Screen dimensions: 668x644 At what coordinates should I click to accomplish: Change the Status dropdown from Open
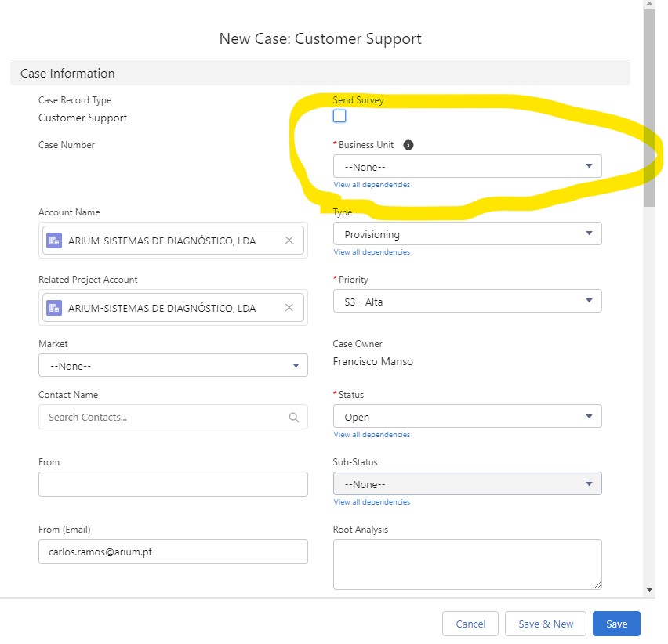[467, 417]
